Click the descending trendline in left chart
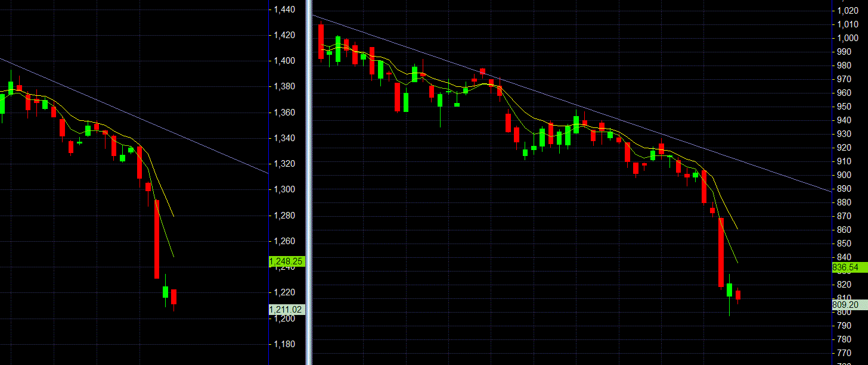 point(134,116)
